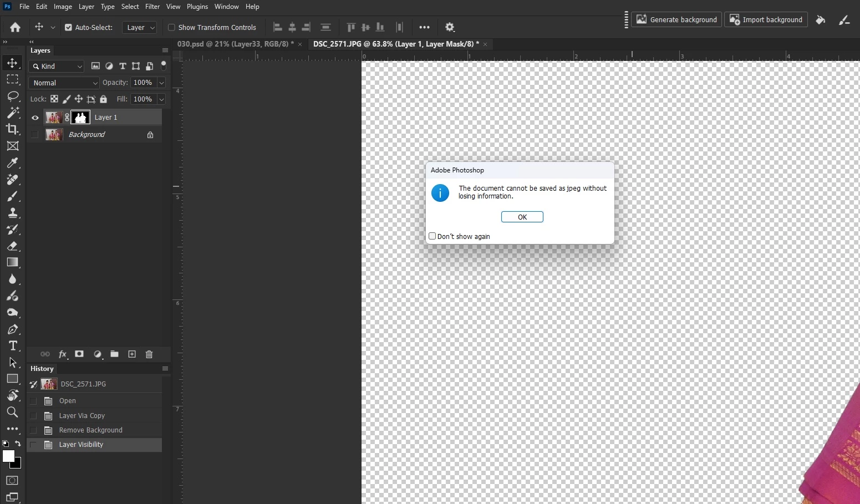Select the Crop tool
Image resolution: width=860 pixels, height=504 pixels.
[12, 129]
